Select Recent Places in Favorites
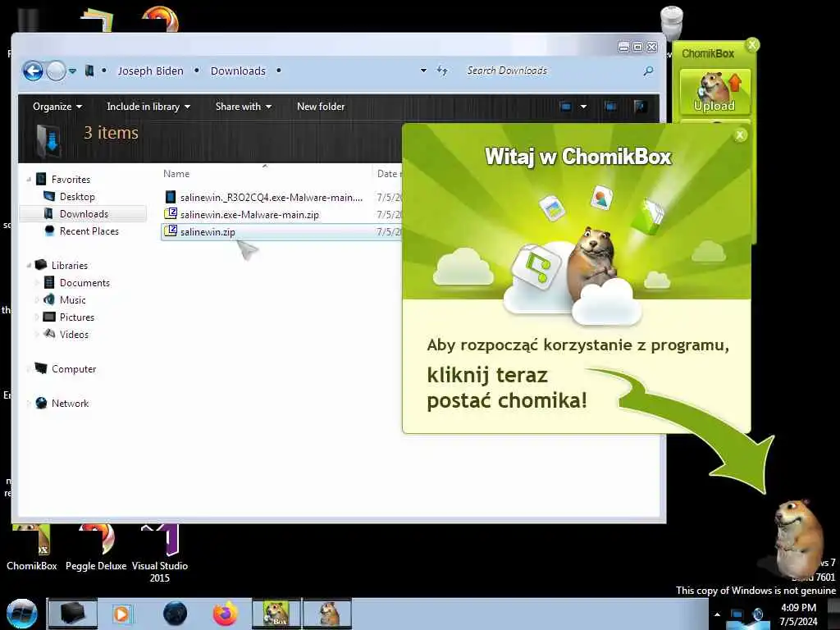This screenshot has height=630, width=840. [89, 231]
